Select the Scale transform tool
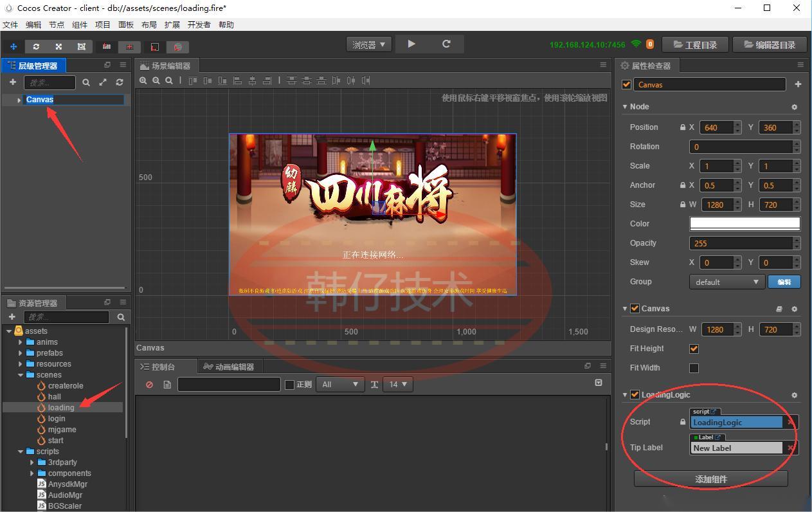 [59, 46]
